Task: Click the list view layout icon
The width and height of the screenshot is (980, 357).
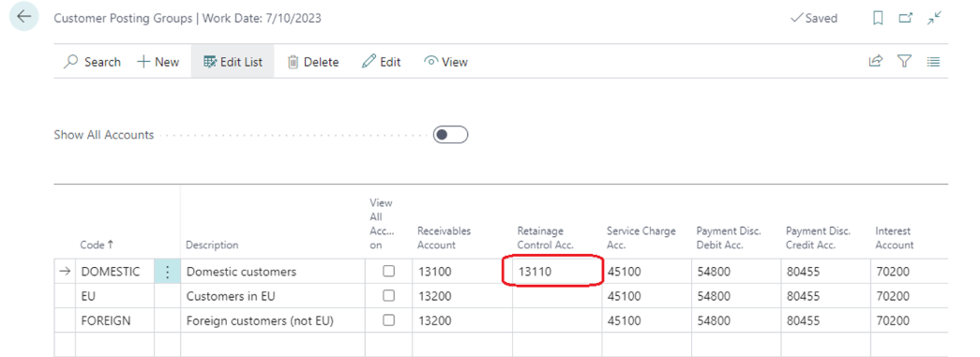Action: pyautogui.click(x=934, y=62)
